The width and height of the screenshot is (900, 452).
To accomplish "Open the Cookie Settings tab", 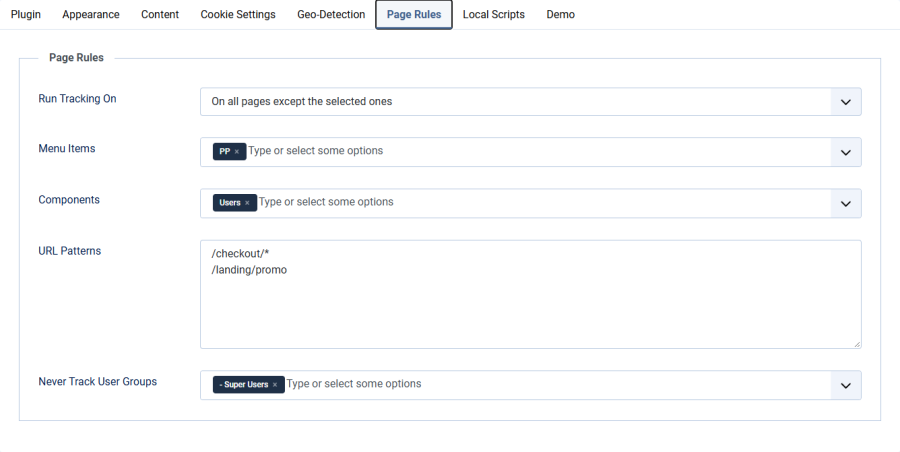I will 238,14.
